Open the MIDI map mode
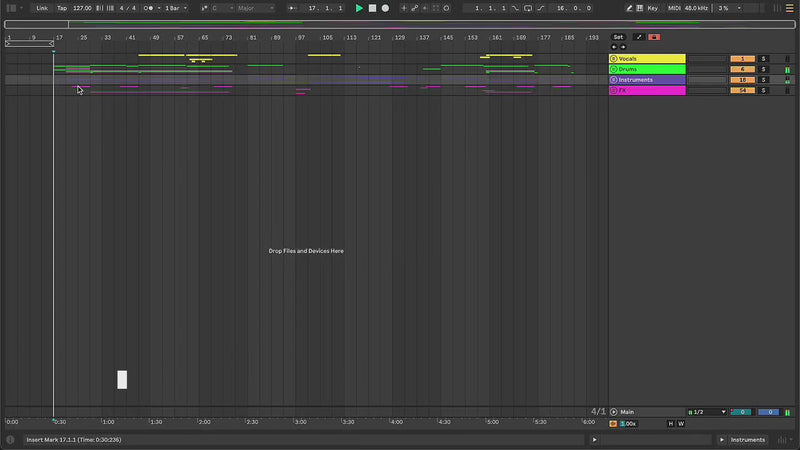Screen dimensions: 800x450 pos(673,8)
